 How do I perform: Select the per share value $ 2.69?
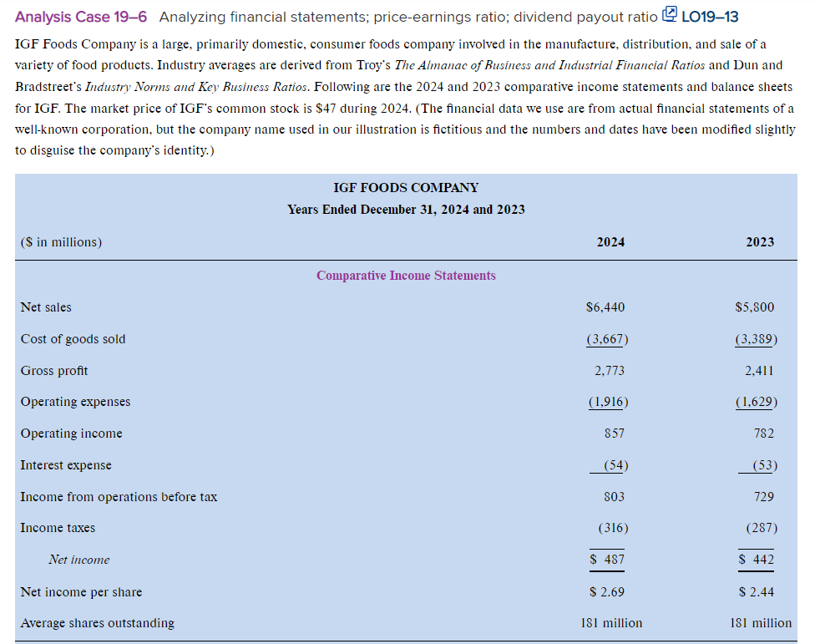click(607, 592)
